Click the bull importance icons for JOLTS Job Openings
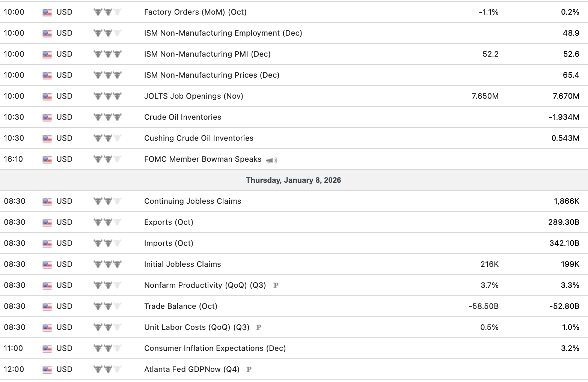 [108, 96]
